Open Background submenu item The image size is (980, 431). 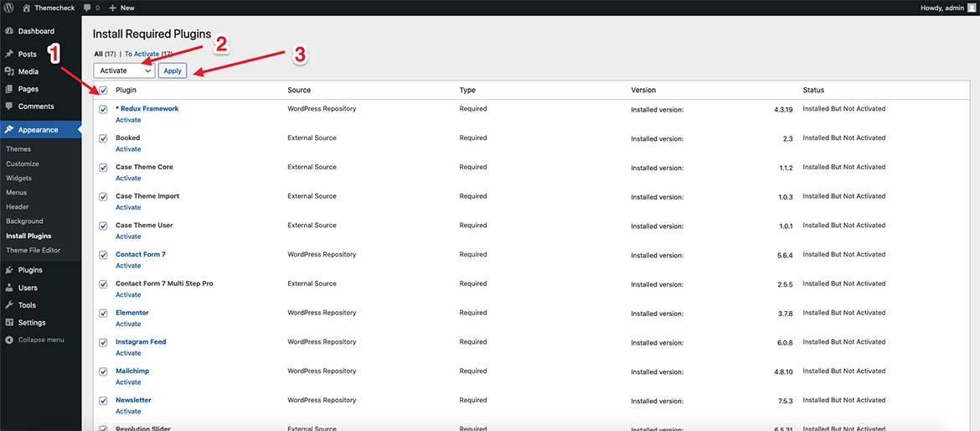click(24, 221)
